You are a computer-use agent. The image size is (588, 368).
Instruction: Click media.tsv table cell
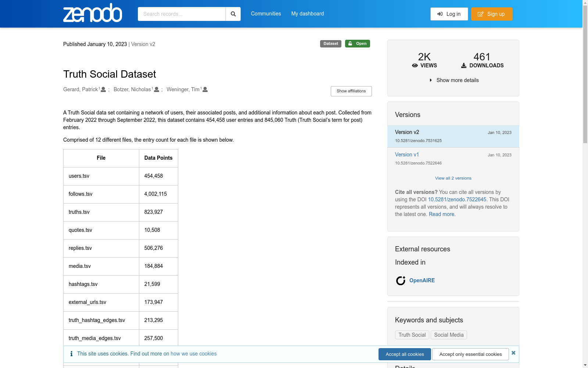(101, 266)
